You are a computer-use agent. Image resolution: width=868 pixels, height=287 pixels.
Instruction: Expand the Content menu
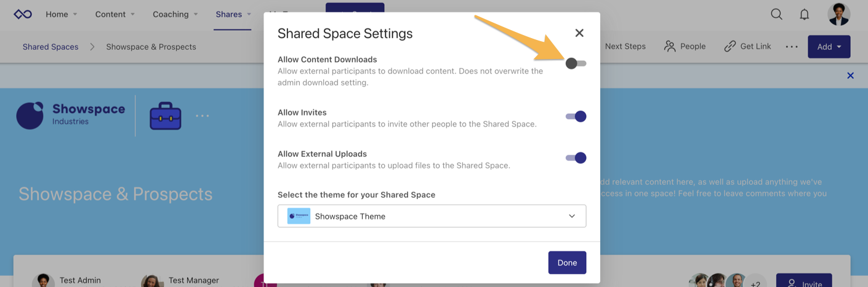115,14
